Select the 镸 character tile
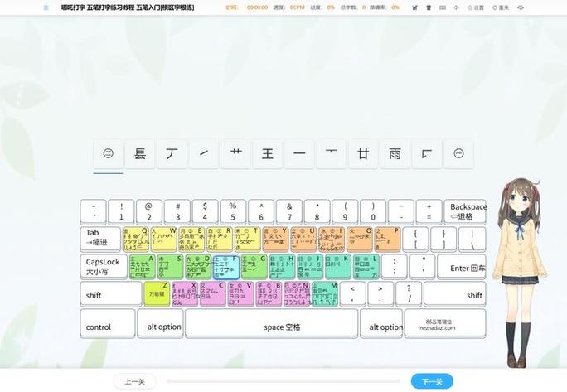Image resolution: width=567 pixels, height=392 pixels. 140,153
